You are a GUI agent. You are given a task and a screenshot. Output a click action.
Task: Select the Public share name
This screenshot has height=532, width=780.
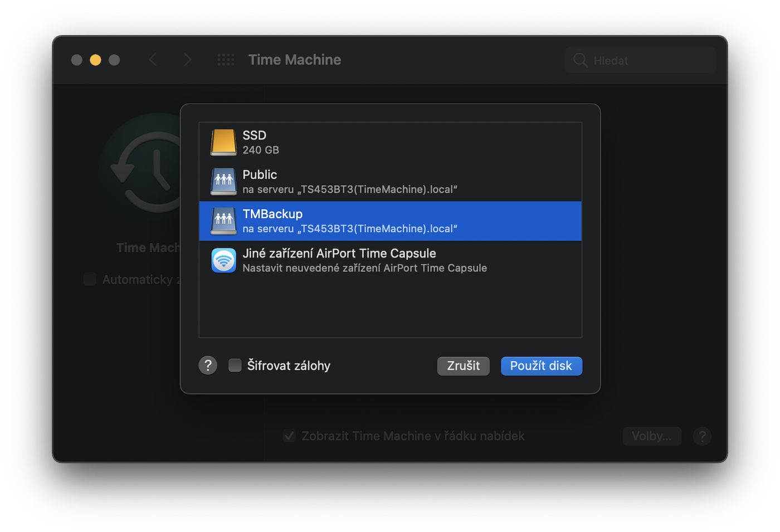click(260, 175)
